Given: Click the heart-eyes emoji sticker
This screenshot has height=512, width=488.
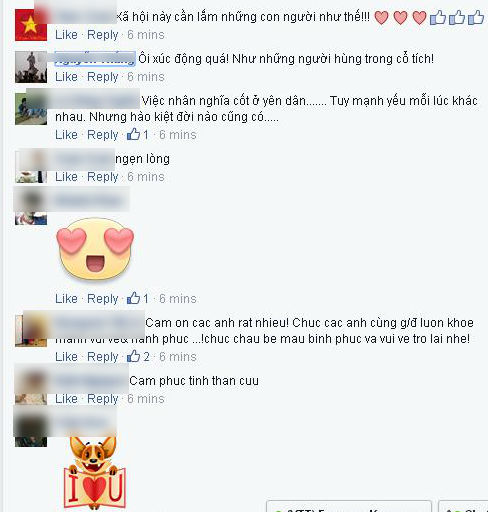Looking at the screenshot, I should 95,248.
